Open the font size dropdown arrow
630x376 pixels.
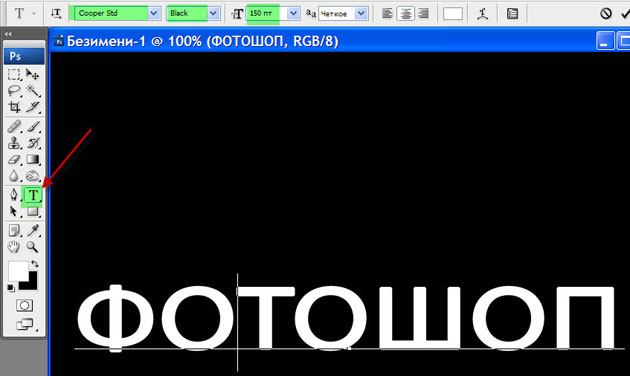tap(293, 13)
